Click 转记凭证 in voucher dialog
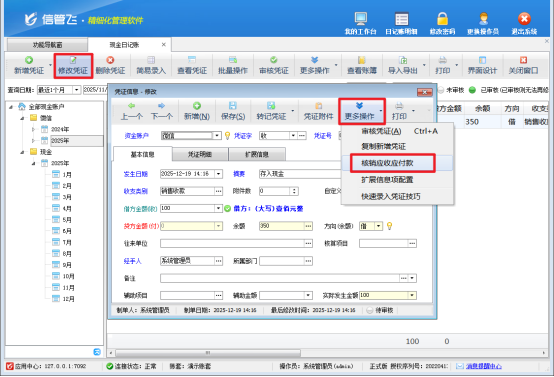Image resolution: width=554 pixels, height=377 pixels. pyautogui.click(x=271, y=111)
